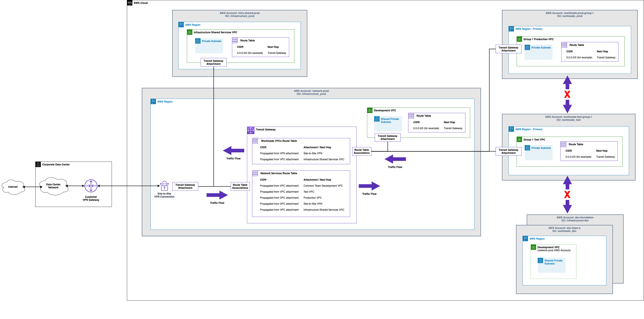The image size is (644, 319).
Task: Click the Corporate Data Center building icon
Action: (x=38, y=164)
